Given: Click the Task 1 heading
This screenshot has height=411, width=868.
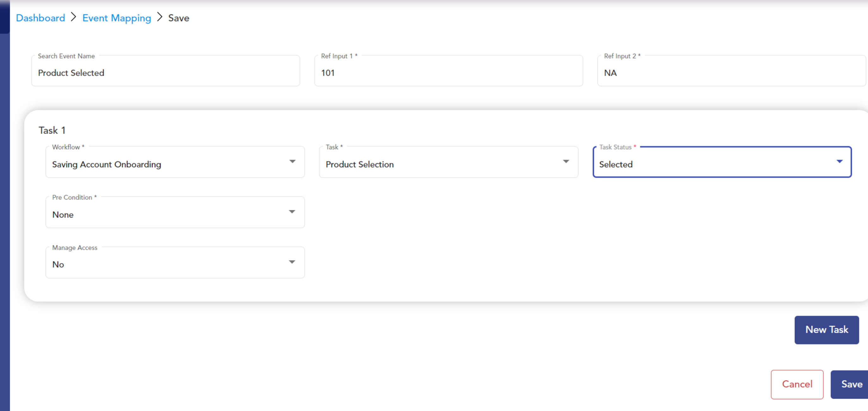Looking at the screenshot, I should pos(52,130).
